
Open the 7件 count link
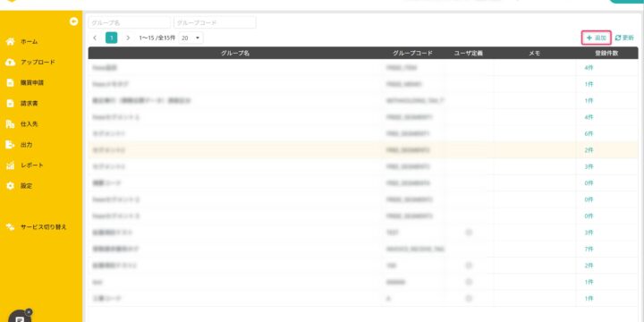589,249
